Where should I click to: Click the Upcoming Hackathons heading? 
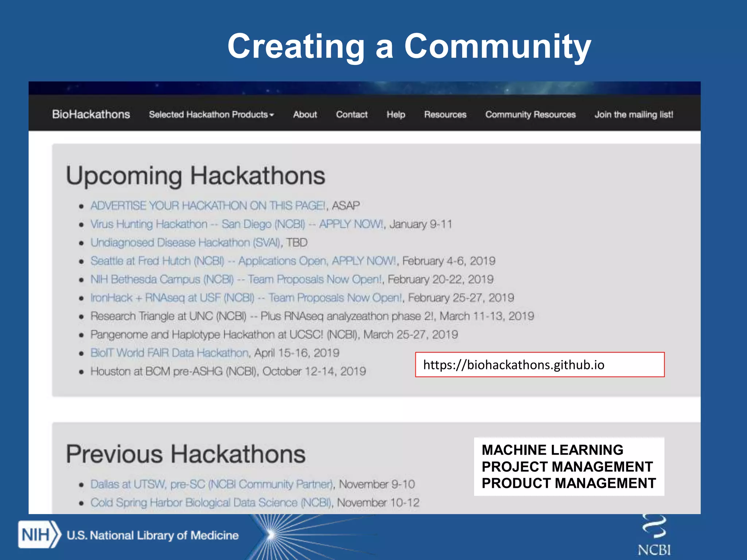click(x=196, y=176)
